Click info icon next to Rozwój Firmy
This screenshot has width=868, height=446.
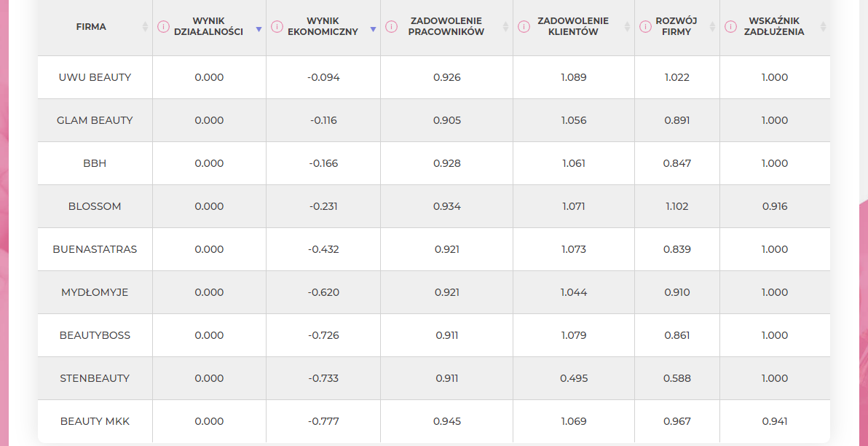[x=645, y=26]
